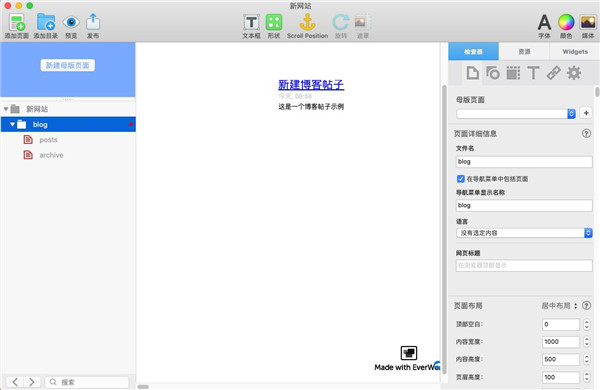Click the search magnifier icon

click(x=53, y=382)
